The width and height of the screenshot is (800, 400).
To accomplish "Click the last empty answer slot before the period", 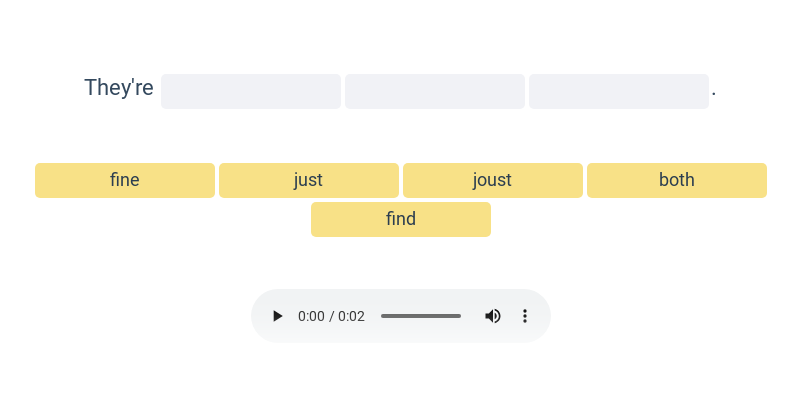I will tap(619, 91).
